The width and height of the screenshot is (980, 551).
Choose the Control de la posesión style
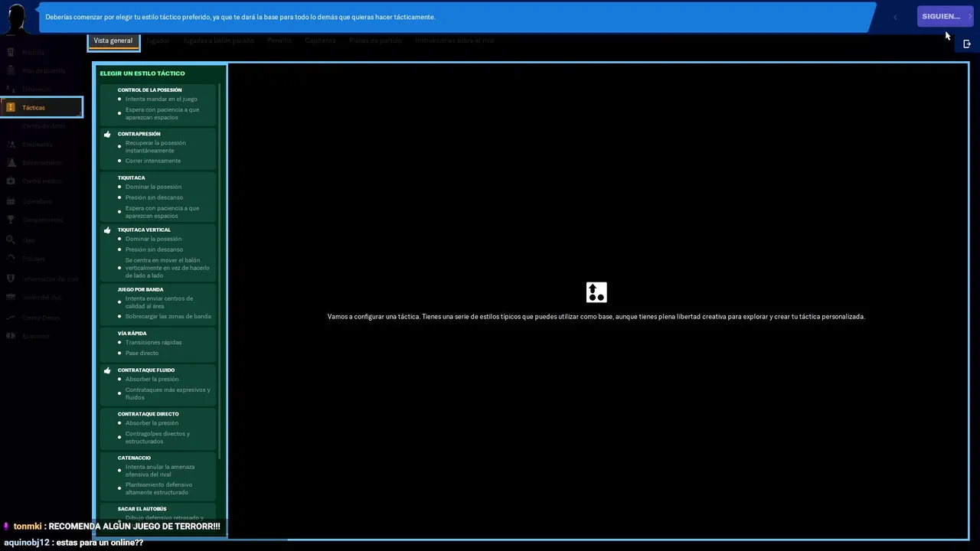click(x=158, y=104)
